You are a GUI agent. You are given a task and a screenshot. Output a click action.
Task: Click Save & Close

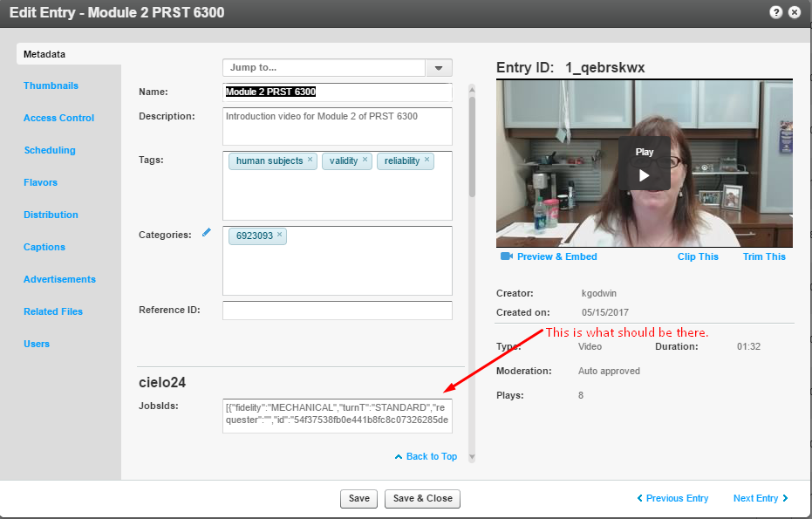pos(422,498)
